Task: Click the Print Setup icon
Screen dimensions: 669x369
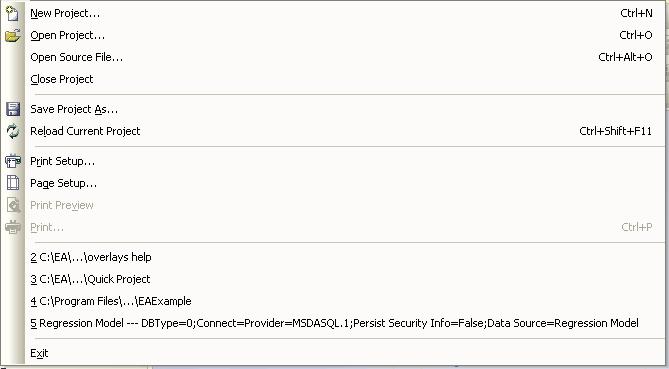Action: click(x=12, y=161)
